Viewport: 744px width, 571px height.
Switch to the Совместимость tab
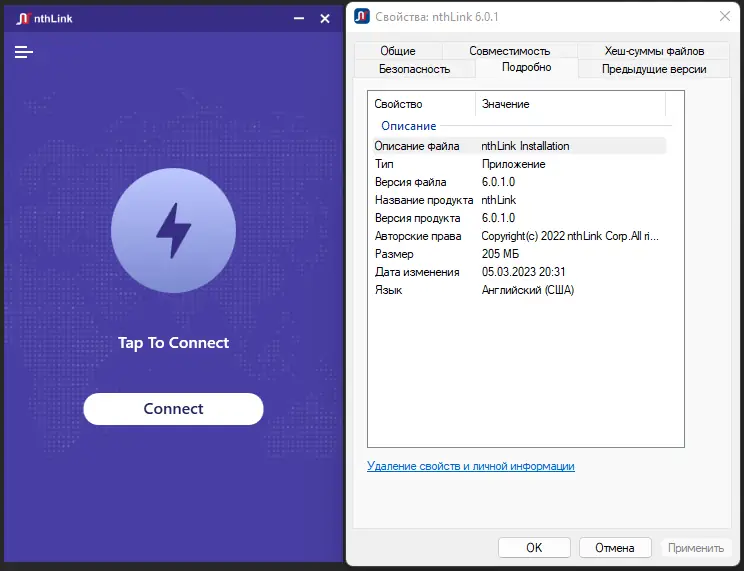coord(510,51)
